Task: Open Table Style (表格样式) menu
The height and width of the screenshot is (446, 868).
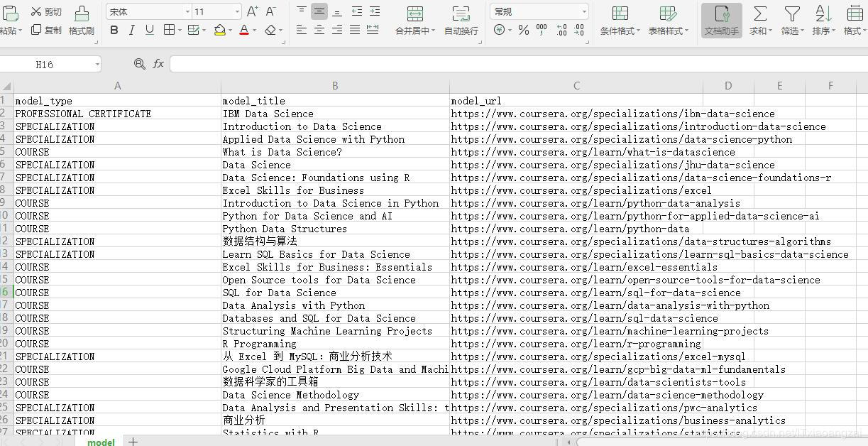Action: tap(669, 21)
